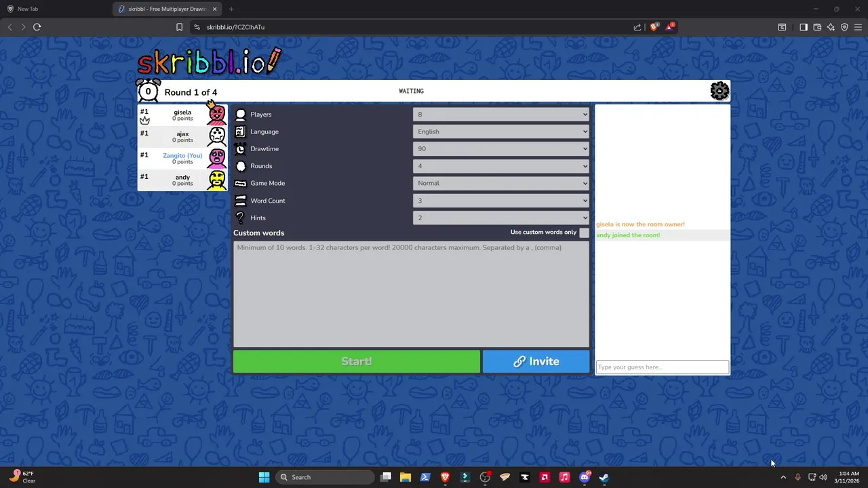Click the Rounds setting icon
The width and height of the screenshot is (868, 488).
240,166
